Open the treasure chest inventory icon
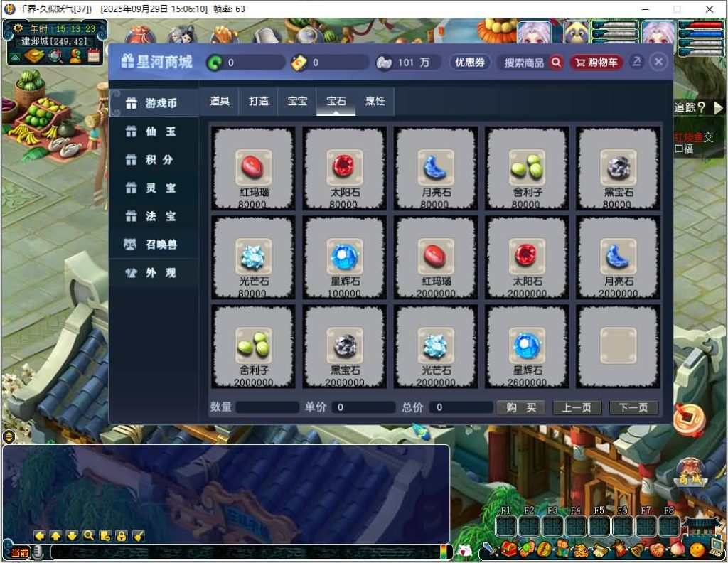Image resolution: width=728 pixels, height=563 pixels. click(510, 549)
